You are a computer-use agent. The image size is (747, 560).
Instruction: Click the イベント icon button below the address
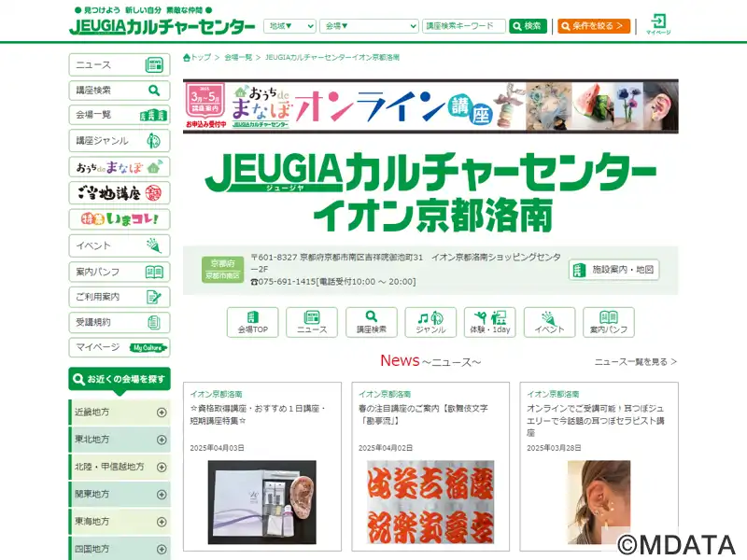(x=549, y=322)
